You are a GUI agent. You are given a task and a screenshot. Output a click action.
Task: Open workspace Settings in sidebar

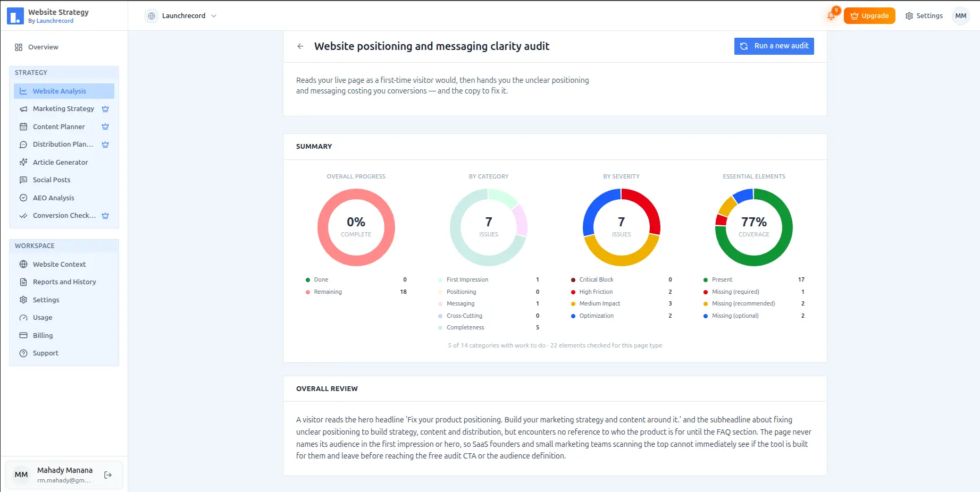click(64, 300)
